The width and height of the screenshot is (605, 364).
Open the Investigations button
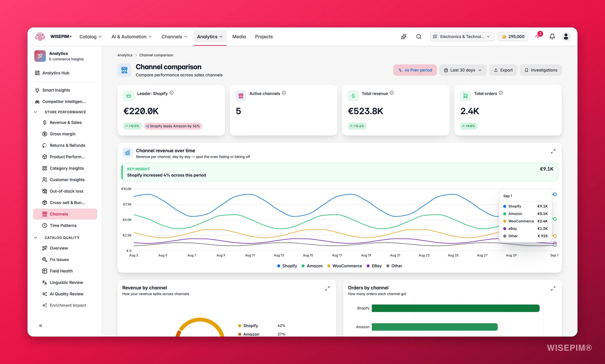click(541, 70)
